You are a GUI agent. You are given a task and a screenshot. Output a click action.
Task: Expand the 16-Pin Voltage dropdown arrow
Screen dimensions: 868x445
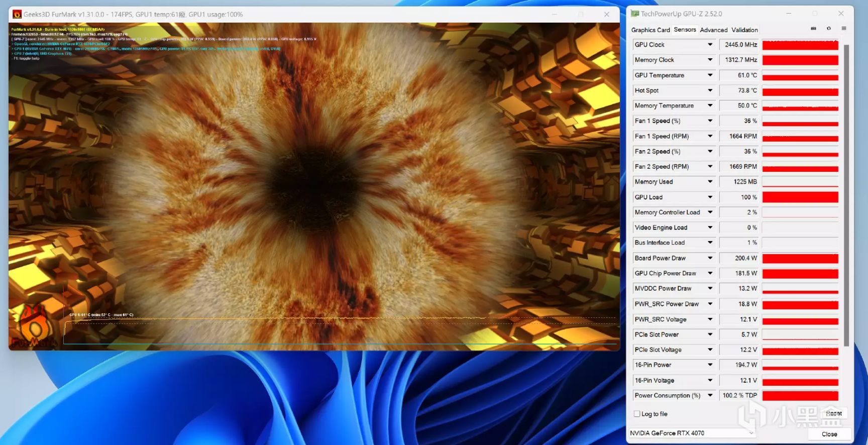click(x=710, y=380)
